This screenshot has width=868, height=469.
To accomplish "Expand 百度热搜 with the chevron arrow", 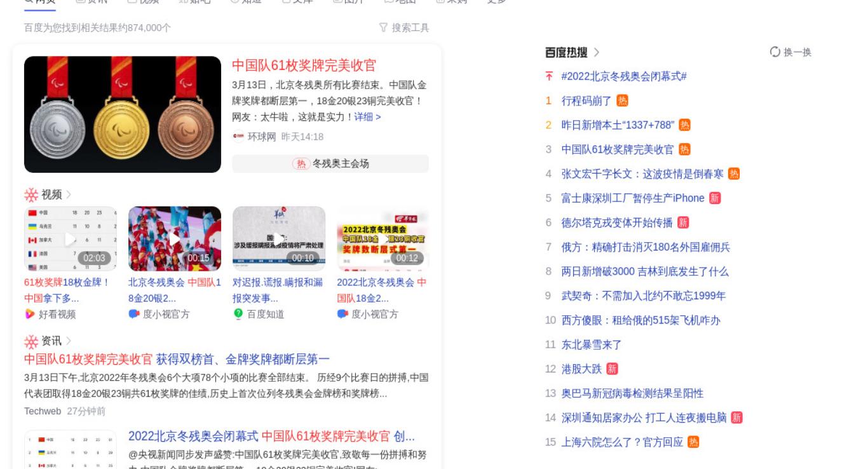I will point(597,53).
